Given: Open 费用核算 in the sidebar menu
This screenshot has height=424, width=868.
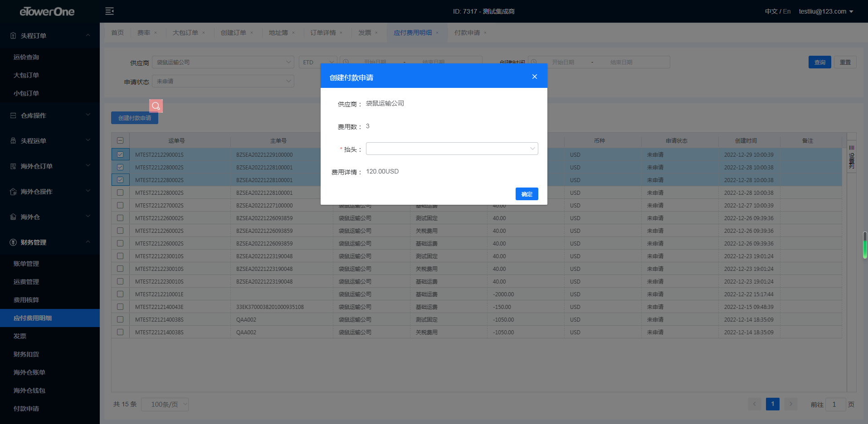Looking at the screenshot, I should tap(26, 300).
